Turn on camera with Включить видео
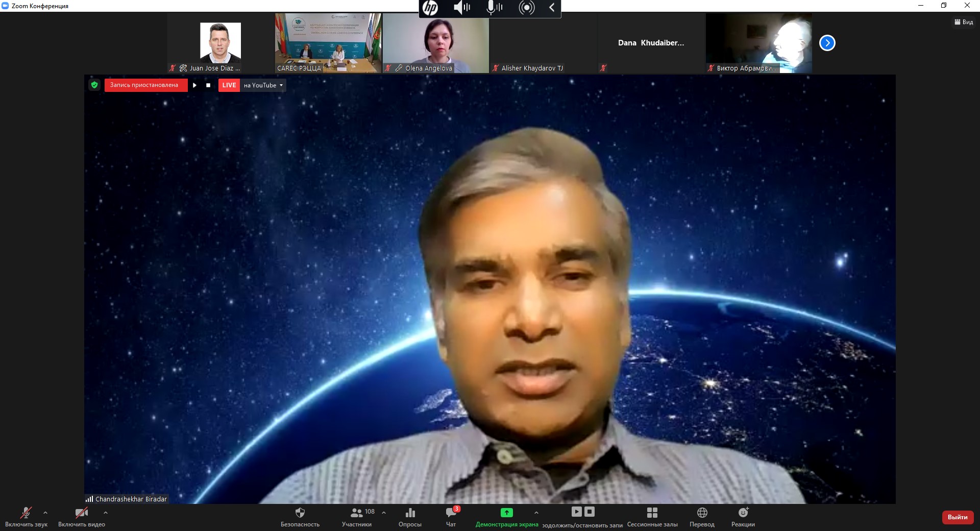980x531 pixels. click(x=82, y=517)
